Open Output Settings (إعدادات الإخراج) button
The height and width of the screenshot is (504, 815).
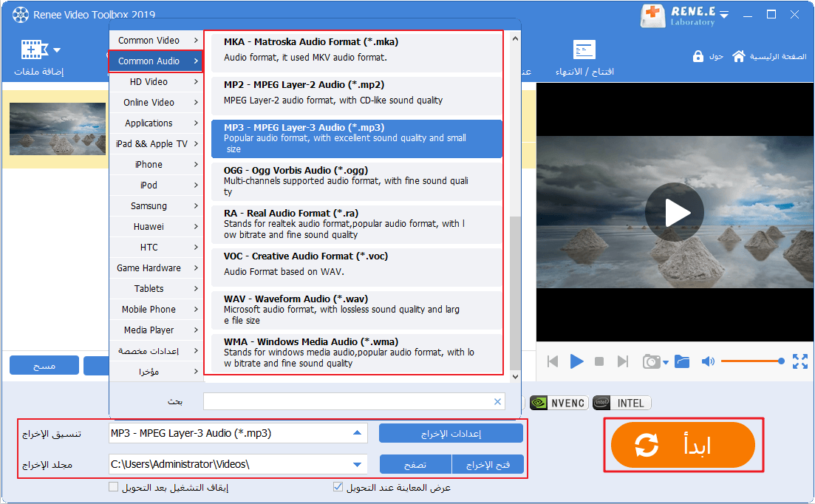click(x=451, y=433)
